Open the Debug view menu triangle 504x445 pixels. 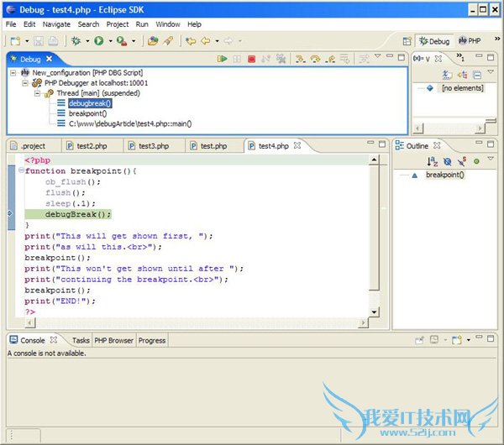[x=378, y=56]
